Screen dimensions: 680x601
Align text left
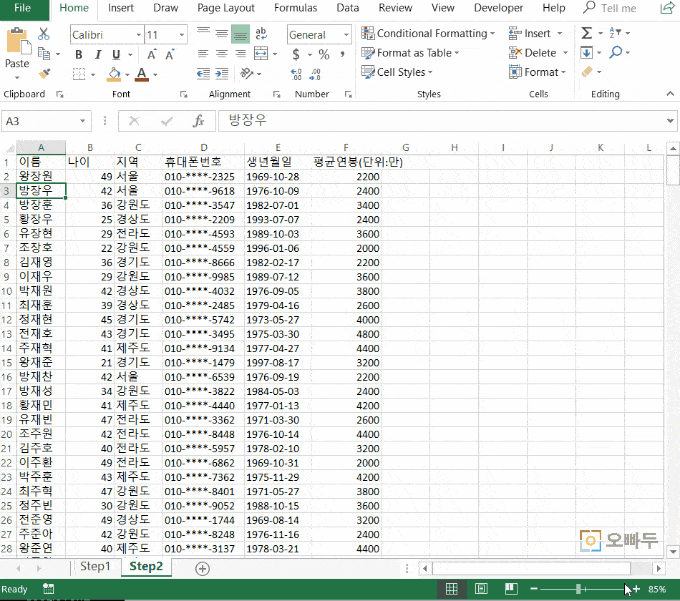[203, 53]
